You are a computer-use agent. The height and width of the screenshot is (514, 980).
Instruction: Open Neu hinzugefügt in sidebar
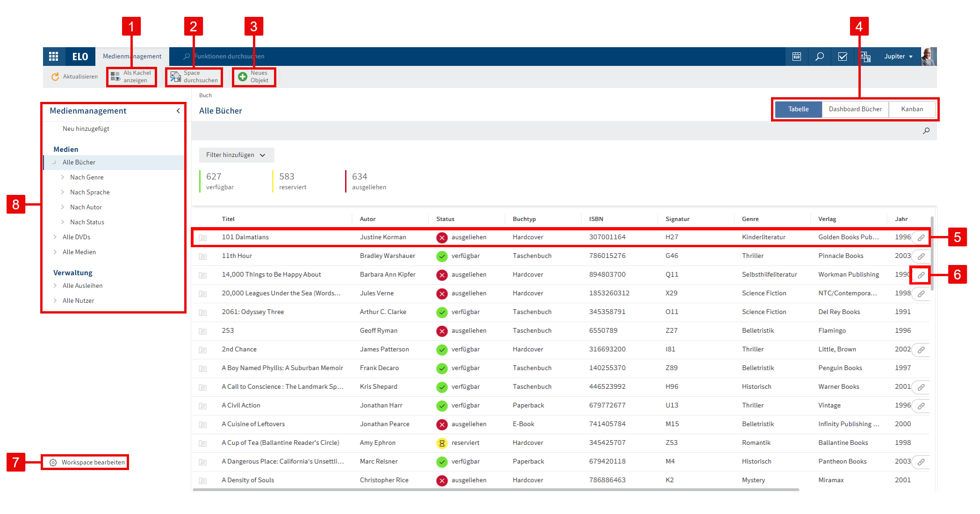(x=86, y=129)
